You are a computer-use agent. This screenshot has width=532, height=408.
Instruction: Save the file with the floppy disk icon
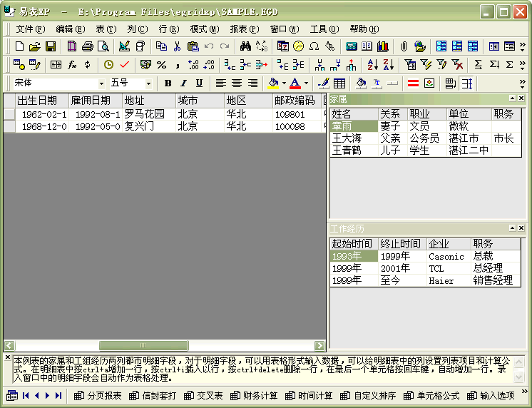51,46
